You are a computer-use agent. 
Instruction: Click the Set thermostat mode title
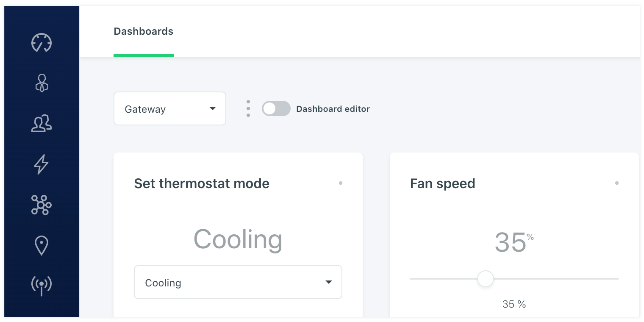[202, 183]
